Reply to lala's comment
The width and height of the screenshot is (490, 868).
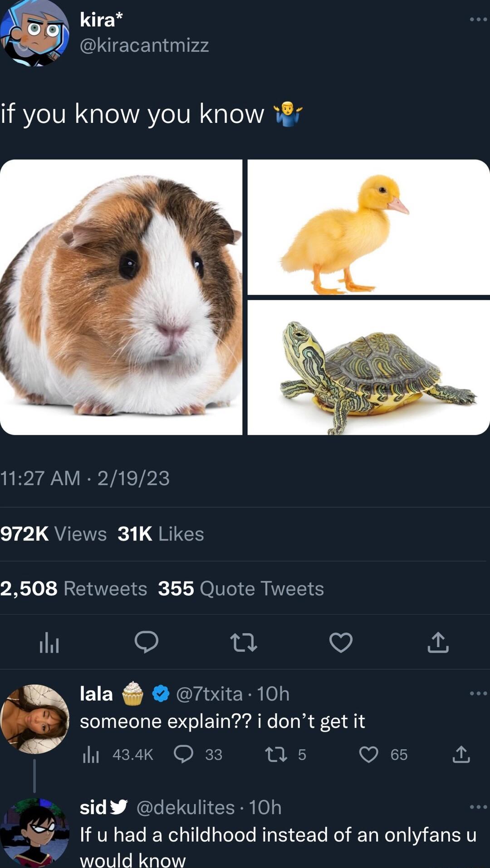(x=184, y=754)
